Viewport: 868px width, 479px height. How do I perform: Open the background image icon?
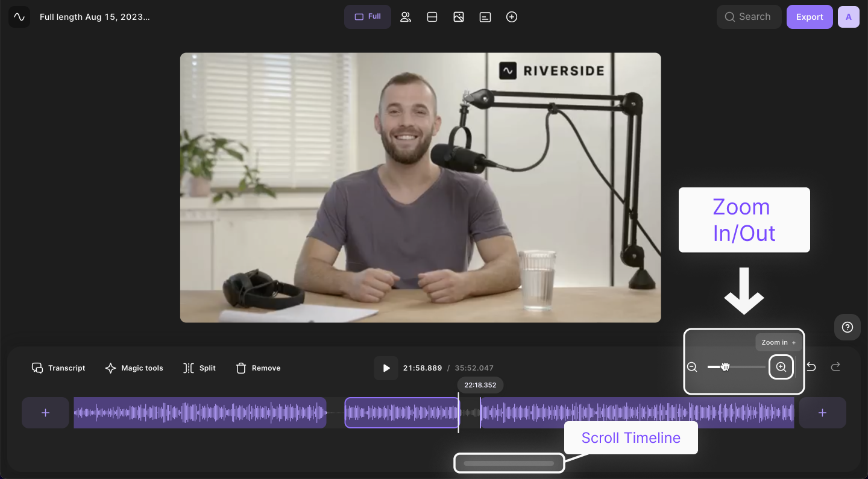point(459,17)
